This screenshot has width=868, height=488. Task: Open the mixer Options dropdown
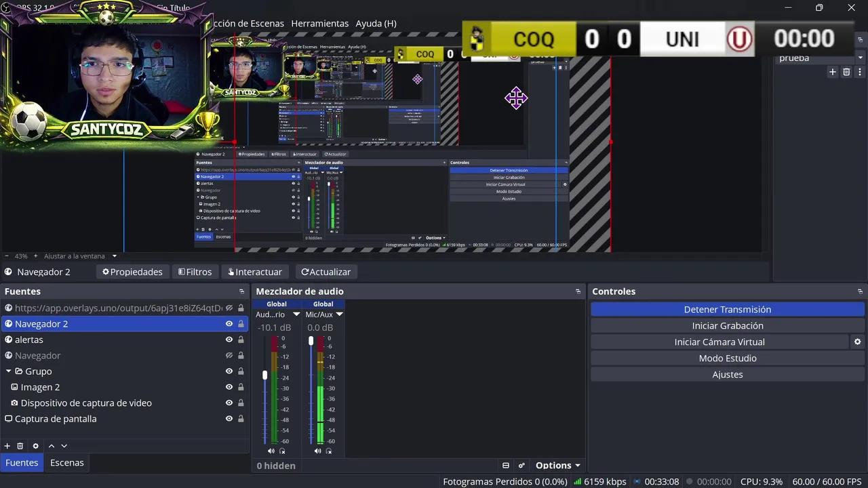coord(558,466)
